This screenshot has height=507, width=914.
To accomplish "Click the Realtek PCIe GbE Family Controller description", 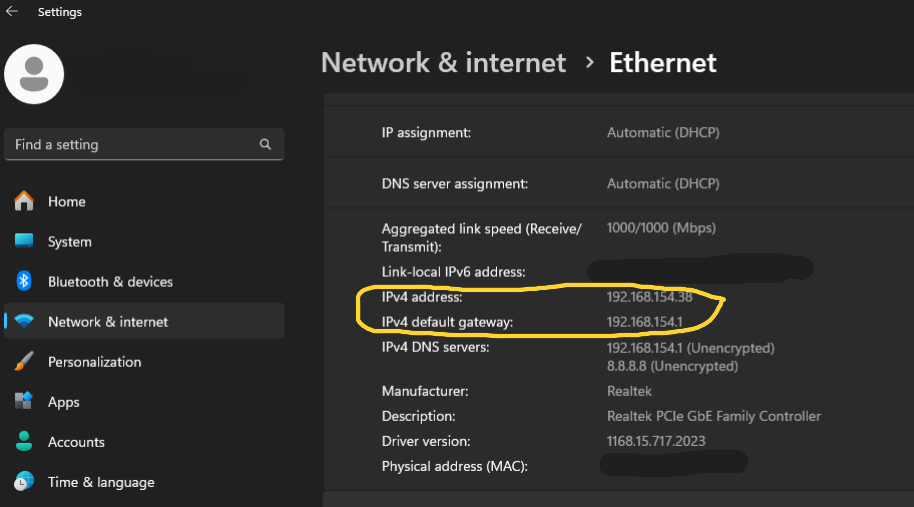I will click(713, 416).
